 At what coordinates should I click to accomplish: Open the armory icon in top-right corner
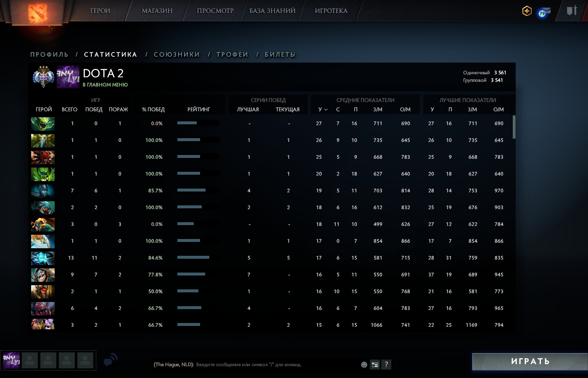pos(572,11)
